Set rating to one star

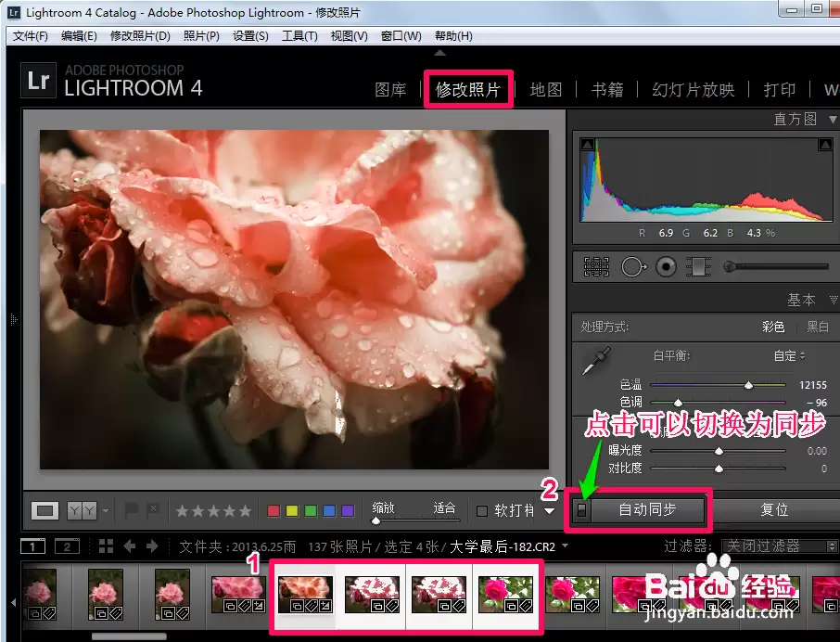182,510
